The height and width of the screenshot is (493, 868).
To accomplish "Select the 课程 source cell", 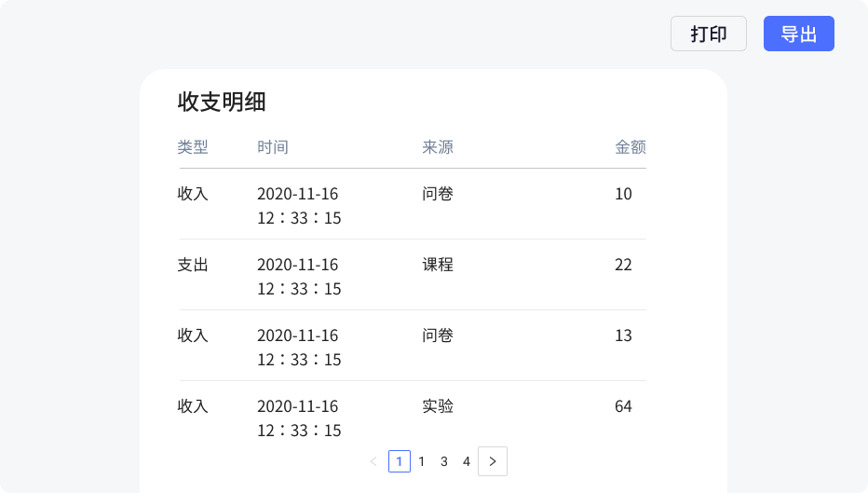I will point(438,265).
